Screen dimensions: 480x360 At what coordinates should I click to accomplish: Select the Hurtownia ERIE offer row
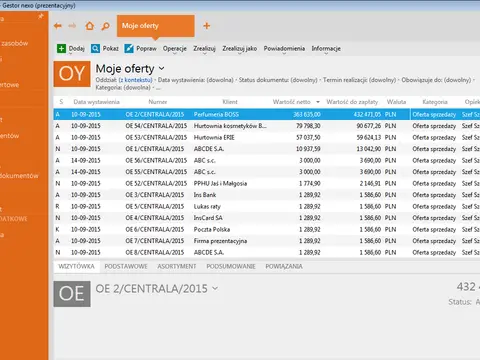coord(267,137)
